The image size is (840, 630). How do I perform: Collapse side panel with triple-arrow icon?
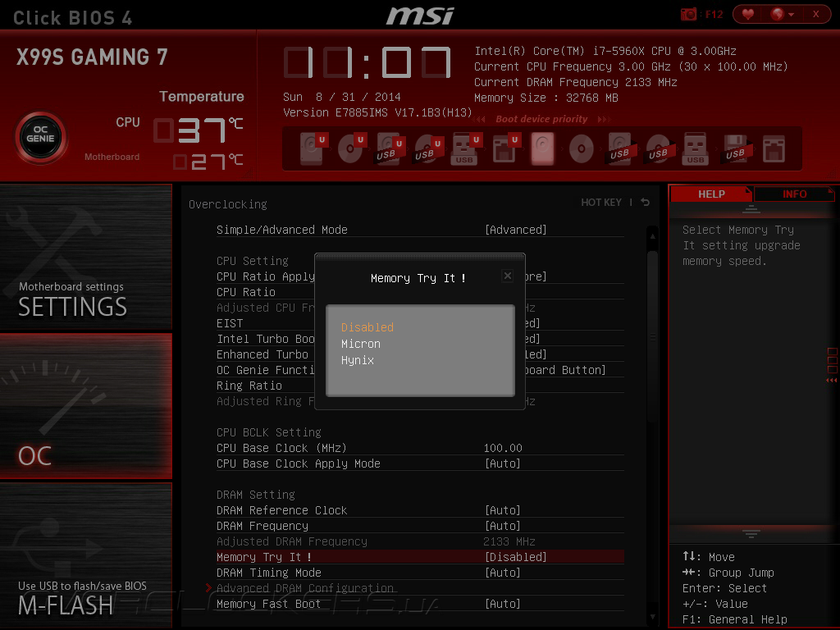point(832,381)
